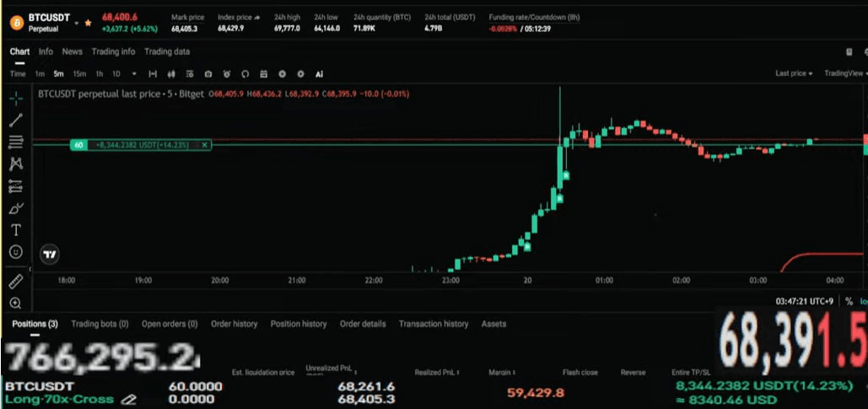Screen dimensions: 868x409
Task: Open the forecasting and measurement tool
Action: (x=16, y=186)
